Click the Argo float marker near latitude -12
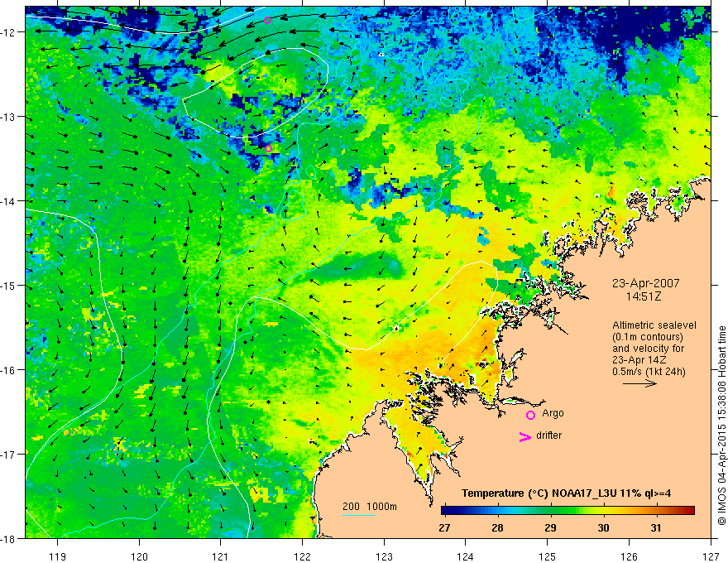 coord(267,20)
